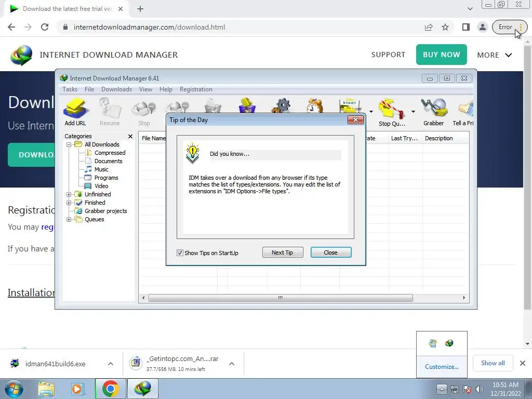The width and height of the screenshot is (532, 399).
Task: Click the Tell a Friend toolbar icon
Action: coord(463,112)
